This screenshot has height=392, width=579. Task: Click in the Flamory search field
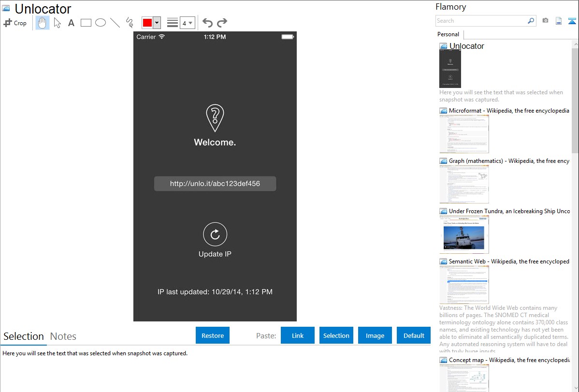click(x=481, y=21)
